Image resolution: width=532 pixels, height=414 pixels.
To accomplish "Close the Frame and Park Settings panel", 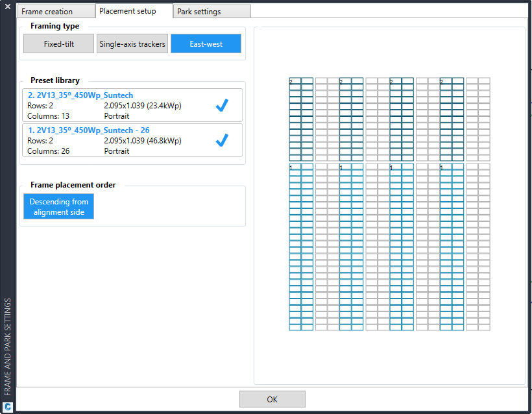I will coord(8,6).
